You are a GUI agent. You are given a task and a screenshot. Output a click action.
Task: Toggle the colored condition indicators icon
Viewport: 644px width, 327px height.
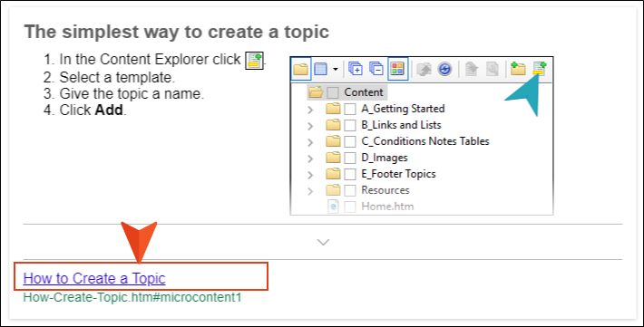(x=397, y=69)
